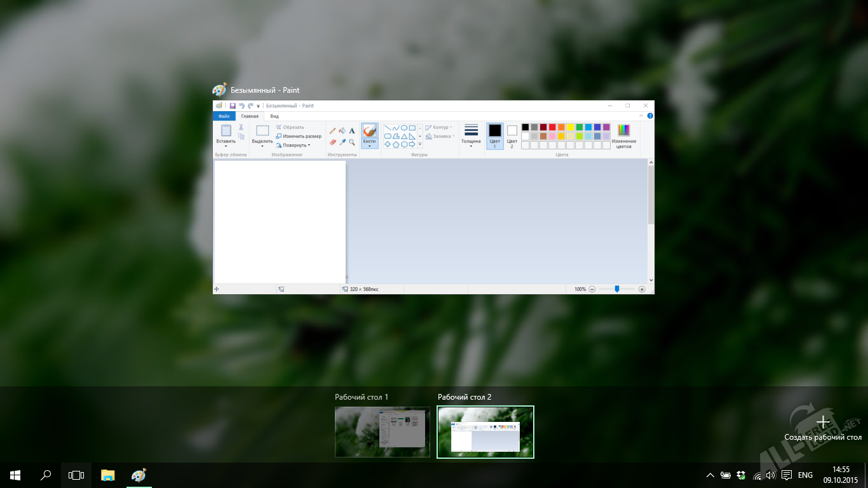Expand the Кисти brushes dropdown

(369, 146)
